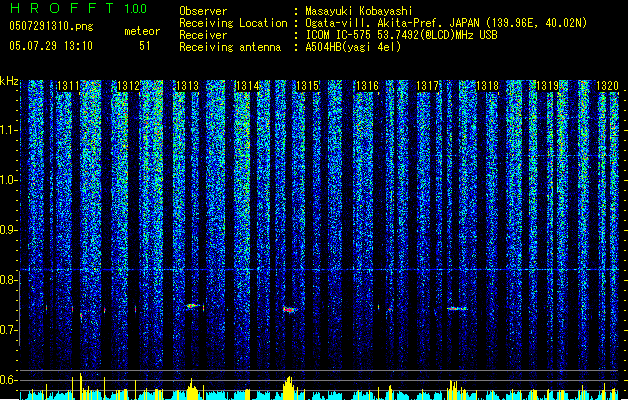Click the 1315 time marker
629x400 pixels.
(307, 86)
